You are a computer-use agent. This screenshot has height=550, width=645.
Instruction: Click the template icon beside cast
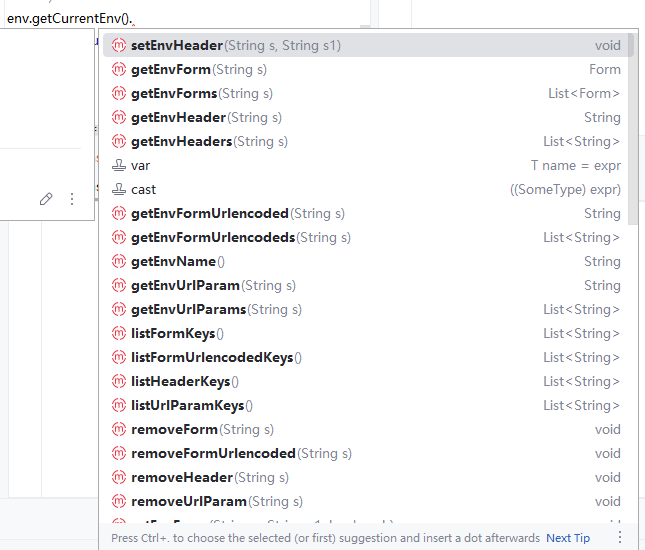click(x=119, y=190)
